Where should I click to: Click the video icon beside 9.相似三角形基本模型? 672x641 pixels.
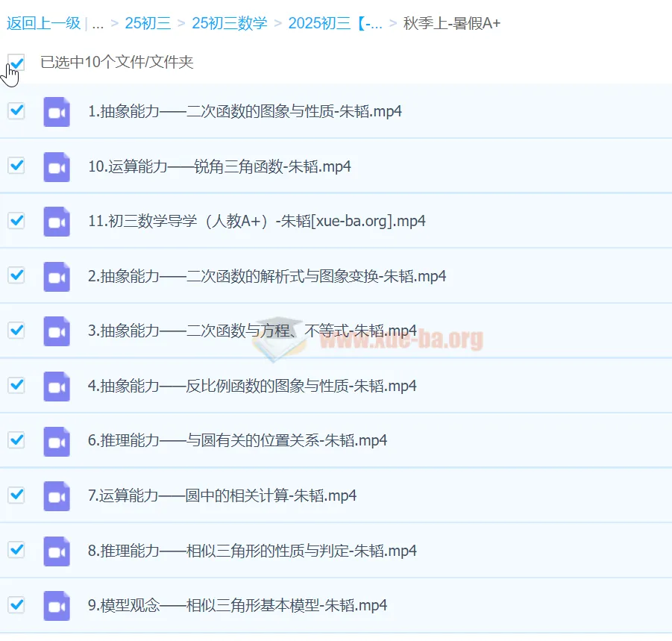pyautogui.click(x=56, y=605)
